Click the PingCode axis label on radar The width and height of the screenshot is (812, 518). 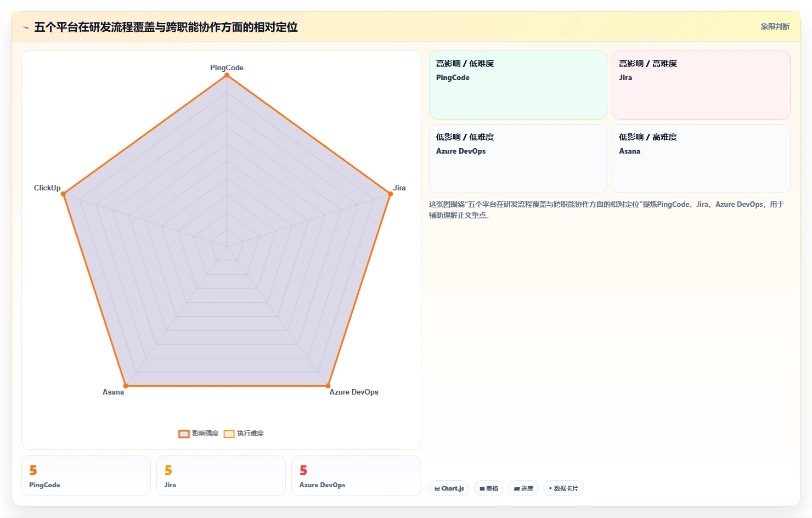[227, 67]
